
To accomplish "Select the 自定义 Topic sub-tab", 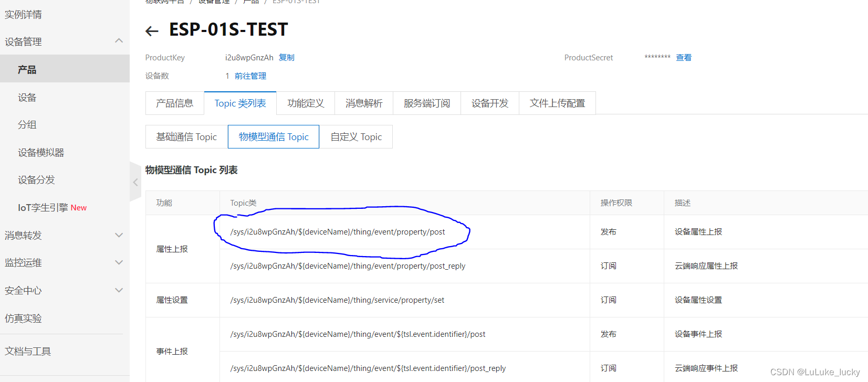I will [356, 137].
